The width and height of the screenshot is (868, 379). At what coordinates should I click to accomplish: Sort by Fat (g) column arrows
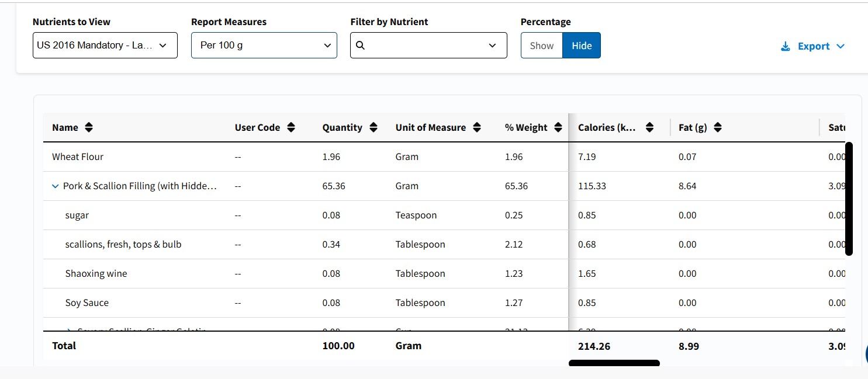(718, 127)
